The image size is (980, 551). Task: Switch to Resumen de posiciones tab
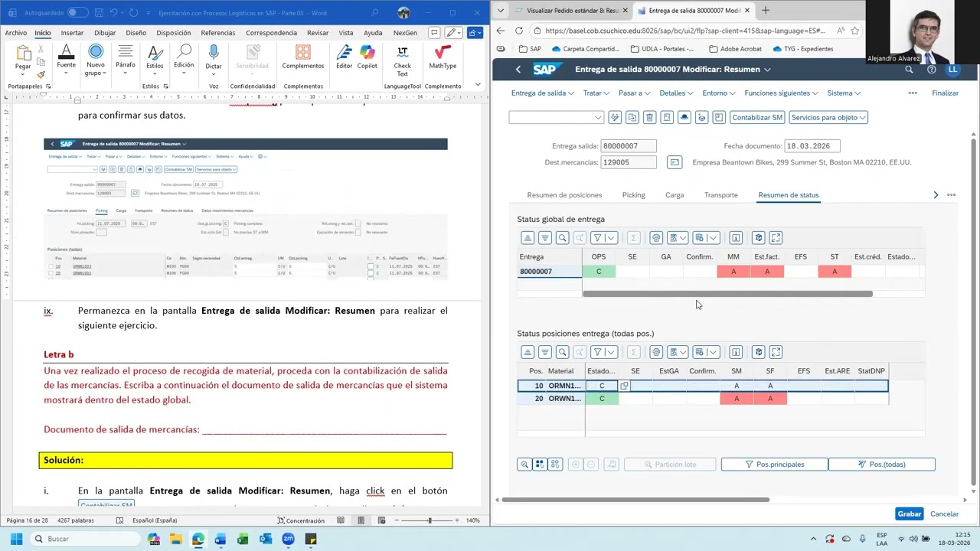click(x=564, y=195)
